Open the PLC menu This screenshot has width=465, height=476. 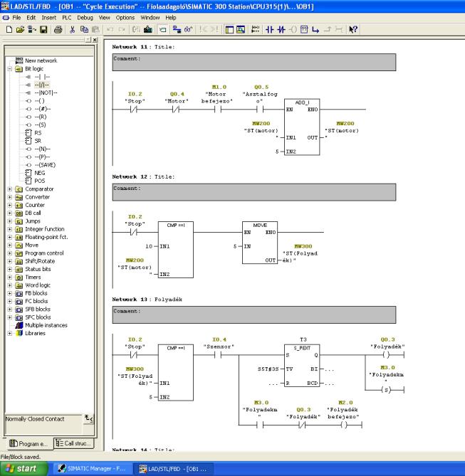tap(66, 18)
